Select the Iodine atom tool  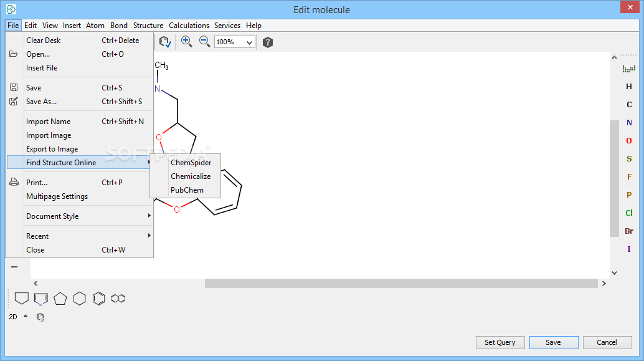click(x=629, y=249)
